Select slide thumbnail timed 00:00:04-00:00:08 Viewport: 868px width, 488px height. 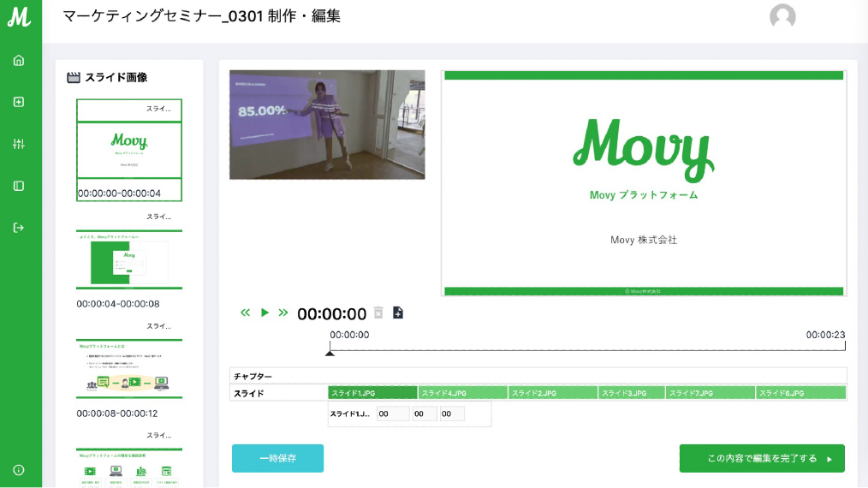129,259
